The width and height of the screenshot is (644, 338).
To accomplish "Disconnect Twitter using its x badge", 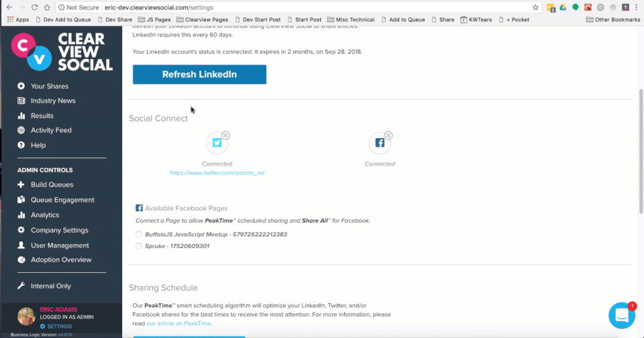I will click(225, 135).
